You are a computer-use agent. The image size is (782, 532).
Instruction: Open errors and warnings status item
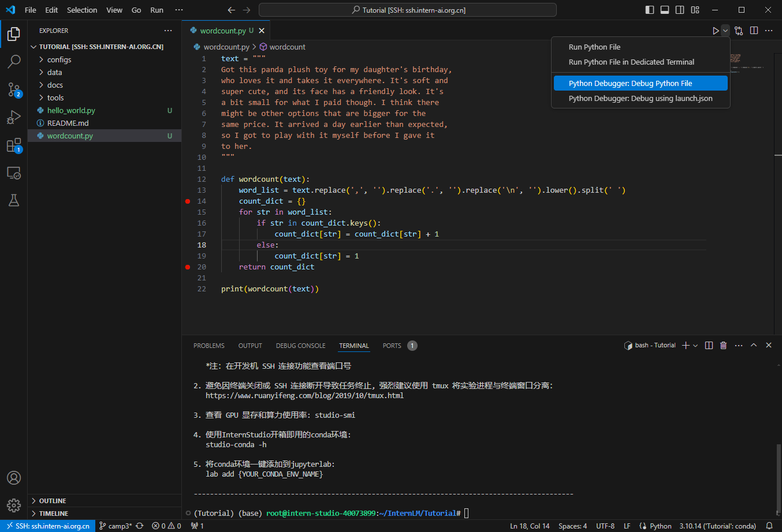point(167,526)
